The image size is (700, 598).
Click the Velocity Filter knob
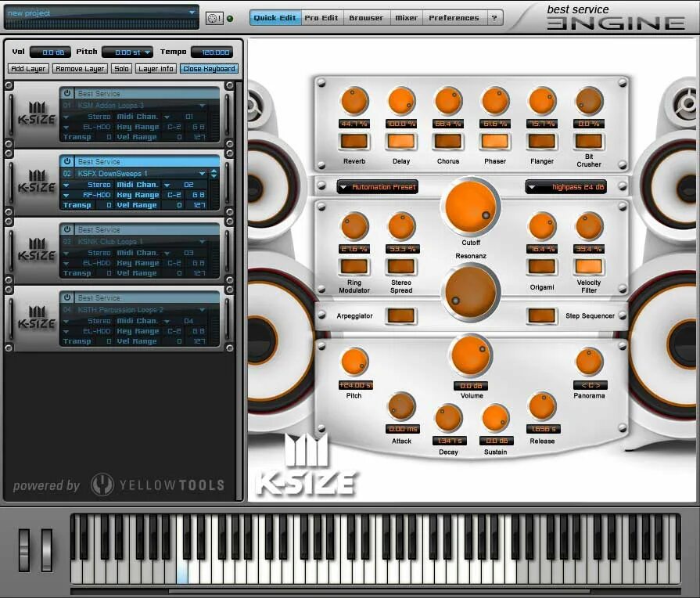[589, 226]
